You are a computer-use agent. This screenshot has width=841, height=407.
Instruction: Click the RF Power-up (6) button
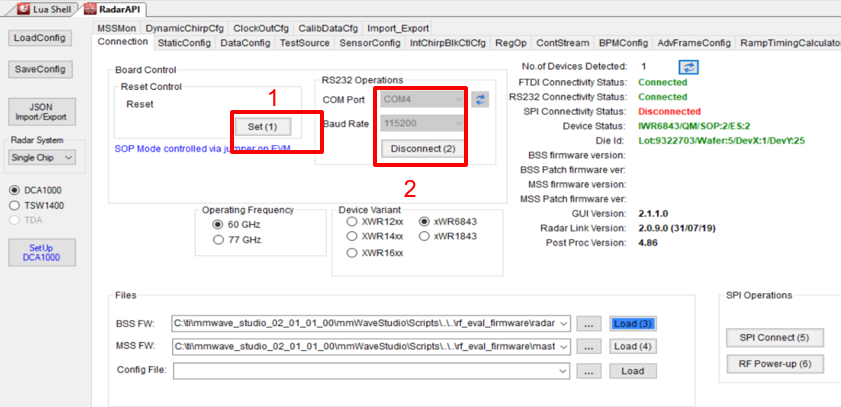click(x=774, y=364)
